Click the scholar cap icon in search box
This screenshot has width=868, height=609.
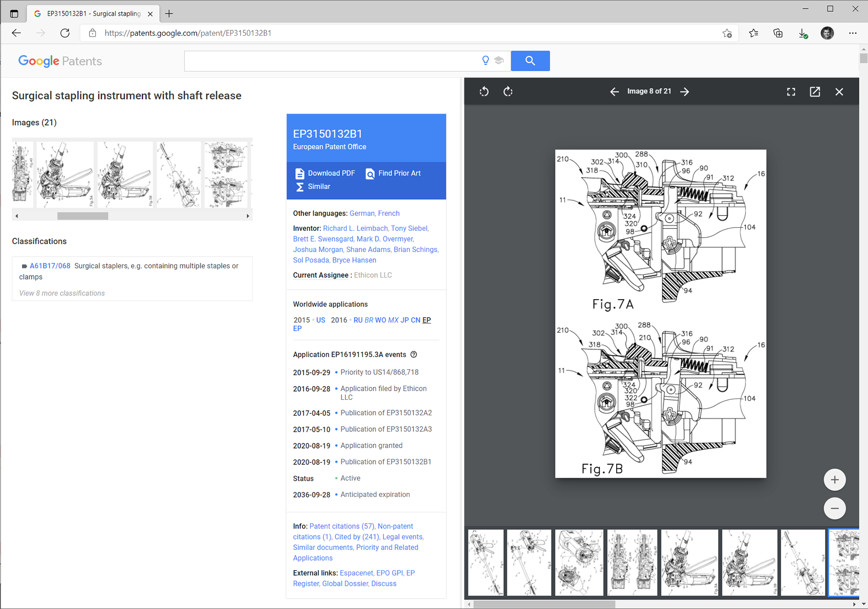click(499, 61)
